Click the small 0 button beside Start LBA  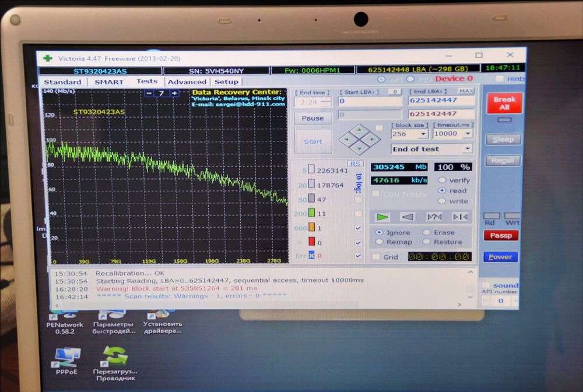(395, 91)
